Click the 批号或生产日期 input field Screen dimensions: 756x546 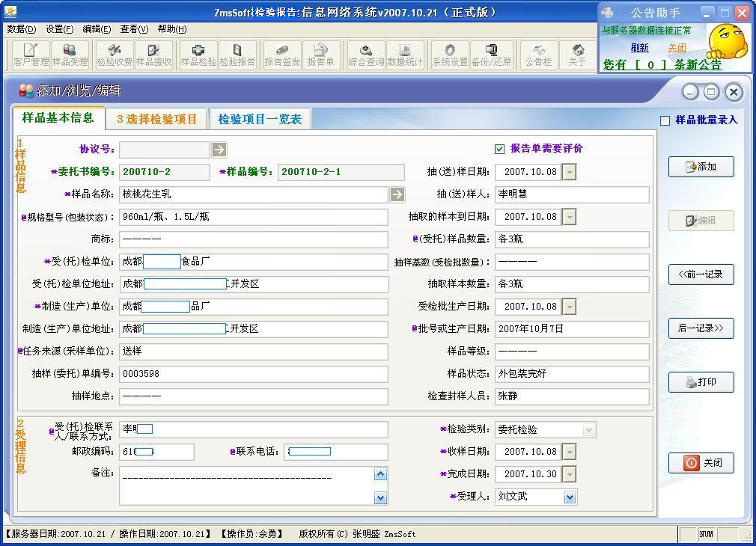pyautogui.click(x=572, y=328)
